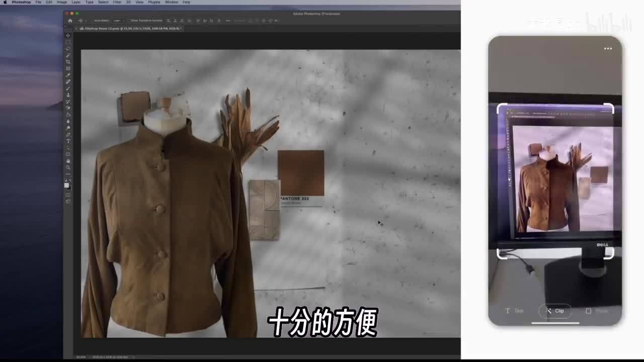Open the Plugins menu
Image resolution: width=644 pixels, height=362 pixels.
coord(154,3)
